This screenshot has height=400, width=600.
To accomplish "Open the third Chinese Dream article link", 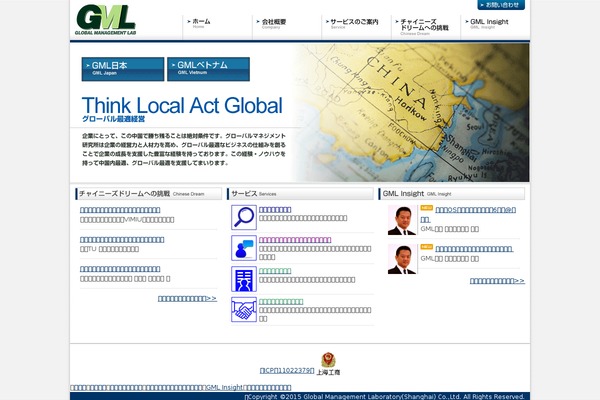I will (120, 269).
